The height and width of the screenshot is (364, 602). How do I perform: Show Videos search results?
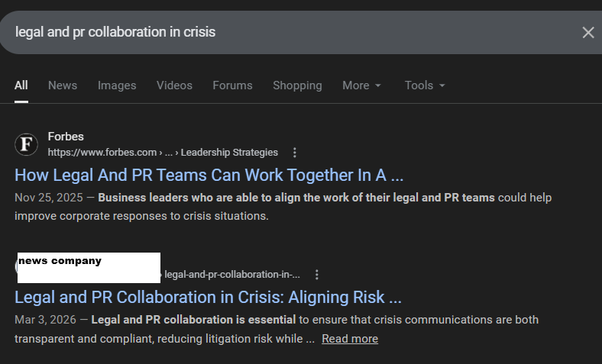coord(174,85)
